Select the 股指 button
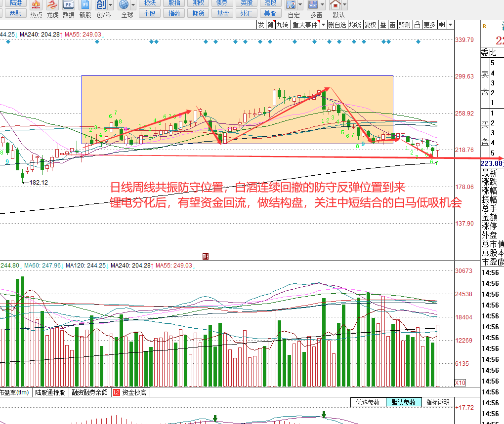Image resolution: width=504 pixels, height=424 pixels. point(174,3)
